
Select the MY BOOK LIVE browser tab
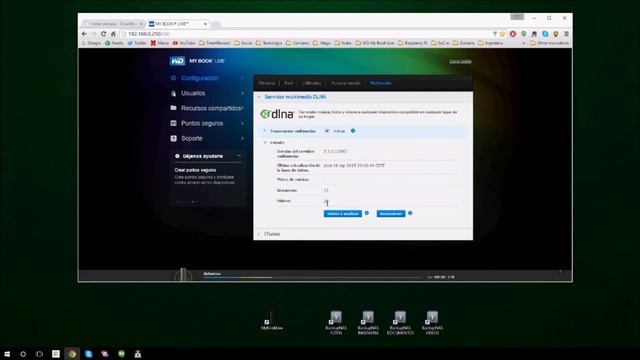click(x=178, y=24)
